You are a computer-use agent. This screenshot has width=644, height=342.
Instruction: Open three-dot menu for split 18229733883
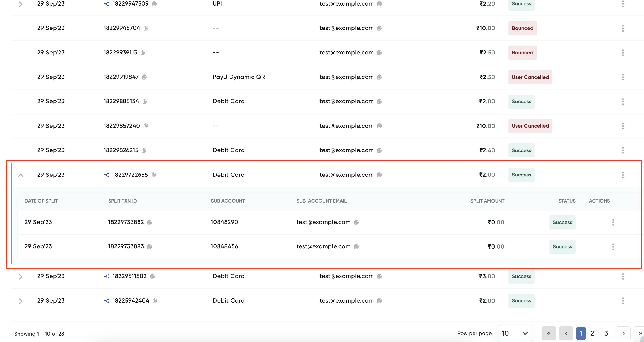tap(613, 247)
